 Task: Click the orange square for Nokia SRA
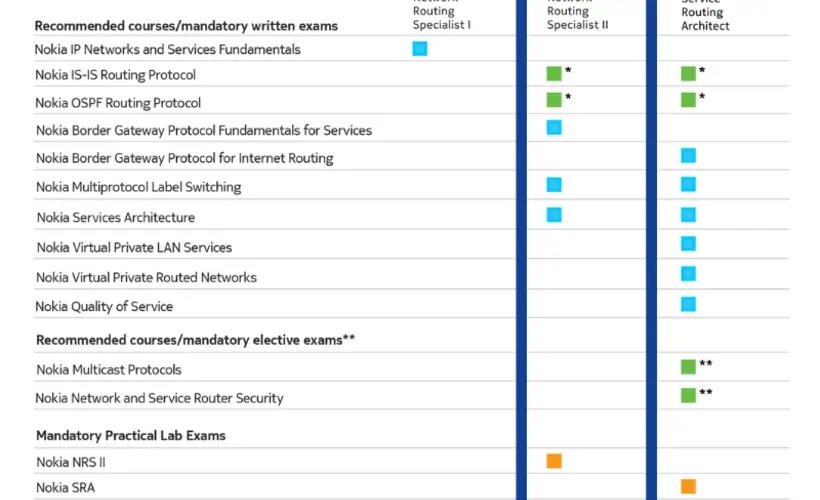point(688,486)
